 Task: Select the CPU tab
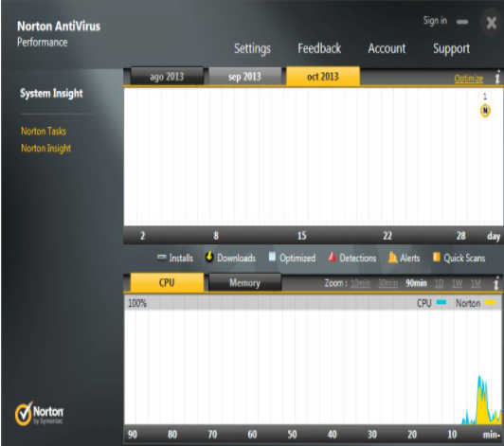[x=167, y=282]
